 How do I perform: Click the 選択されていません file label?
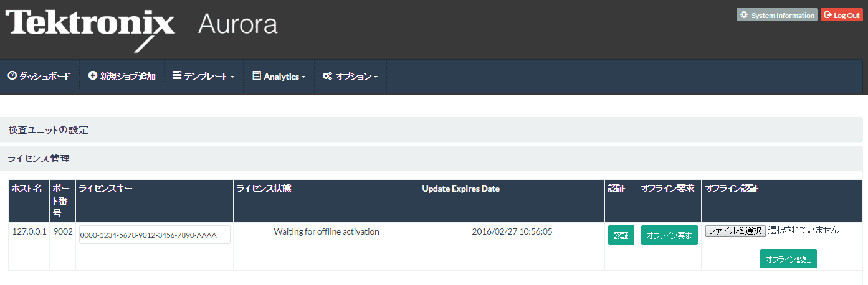pyautogui.click(x=804, y=230)
